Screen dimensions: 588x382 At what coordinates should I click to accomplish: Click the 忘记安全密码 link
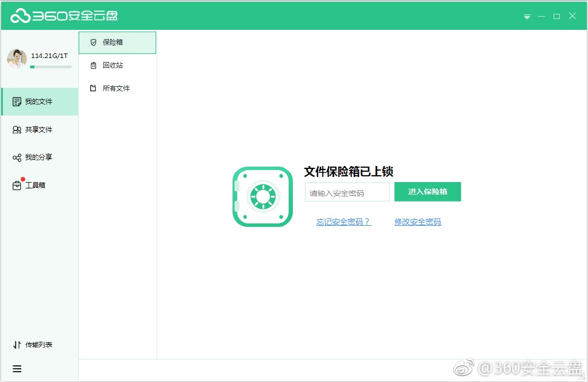(x=343, y=222)
